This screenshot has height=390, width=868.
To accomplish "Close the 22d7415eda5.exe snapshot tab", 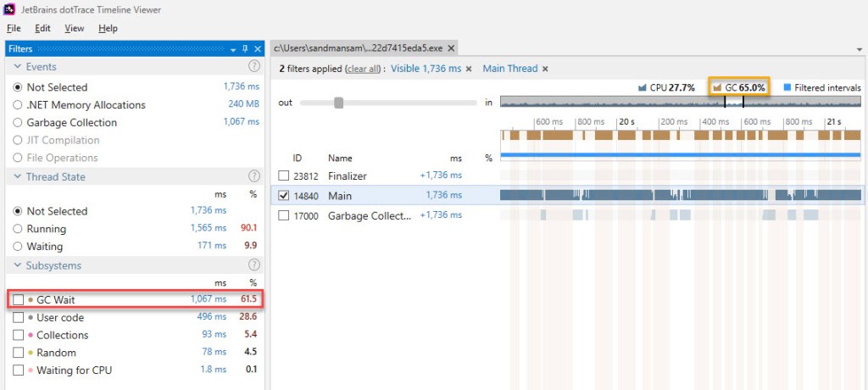I will (x=451, y=49).
